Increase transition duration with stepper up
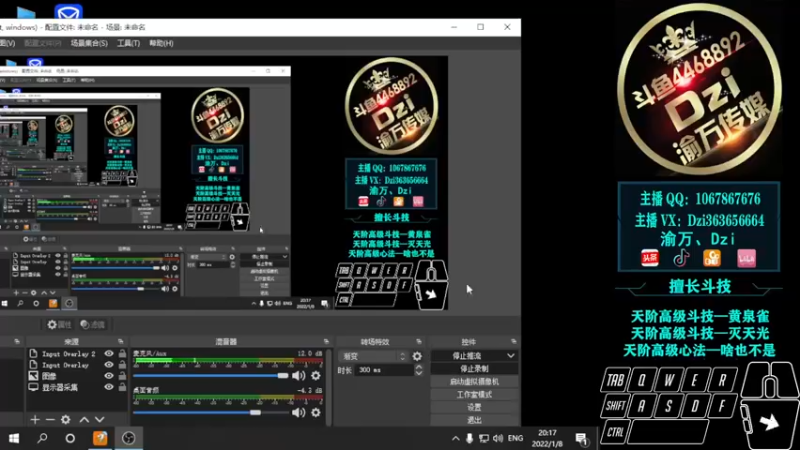This screenshot has height=450, width=800. click(419, 367)
